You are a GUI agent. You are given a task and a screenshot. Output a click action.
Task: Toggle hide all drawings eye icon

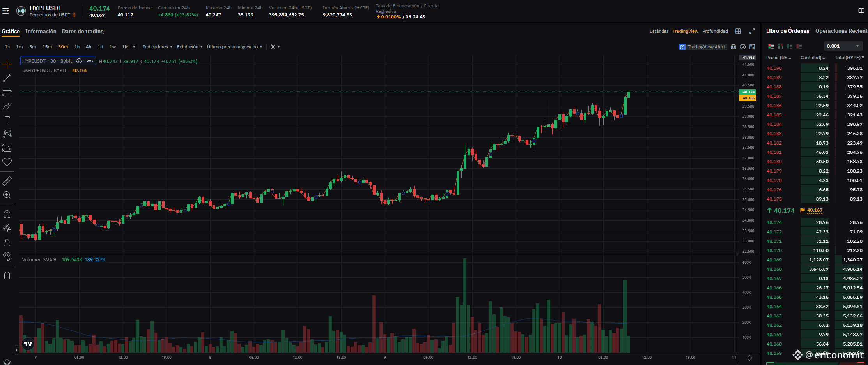coord(7,256)
